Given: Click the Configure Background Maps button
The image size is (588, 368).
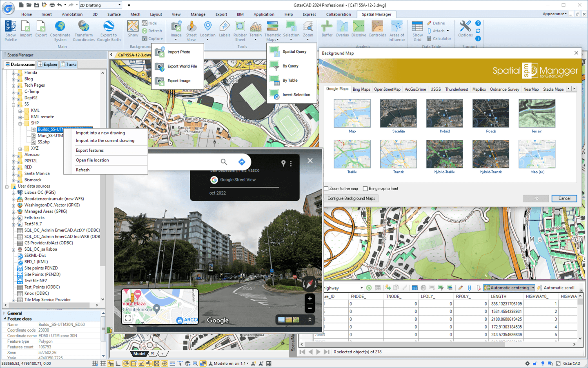Looking at the screenshot, I should point(351,198).
